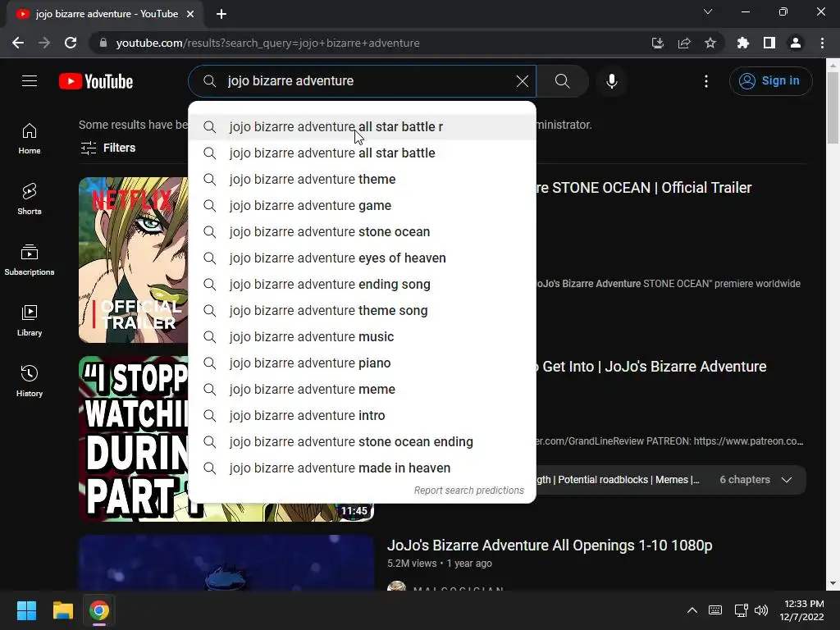Open a new browser tab
The width and height of the screenshot is (840, 630).
(x=221, y=14)
